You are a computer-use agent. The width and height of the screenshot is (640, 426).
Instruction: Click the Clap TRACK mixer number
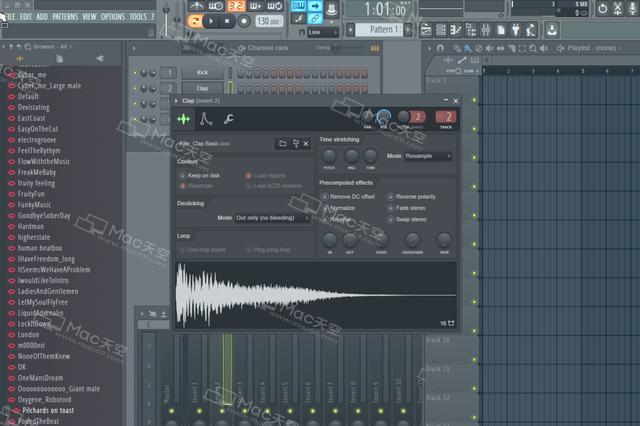(446, 117)
